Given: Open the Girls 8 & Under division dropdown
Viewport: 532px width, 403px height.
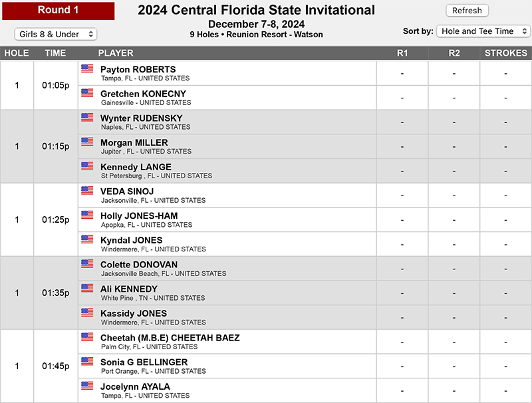Looking at the screenshot, I should tap(56, 35).
